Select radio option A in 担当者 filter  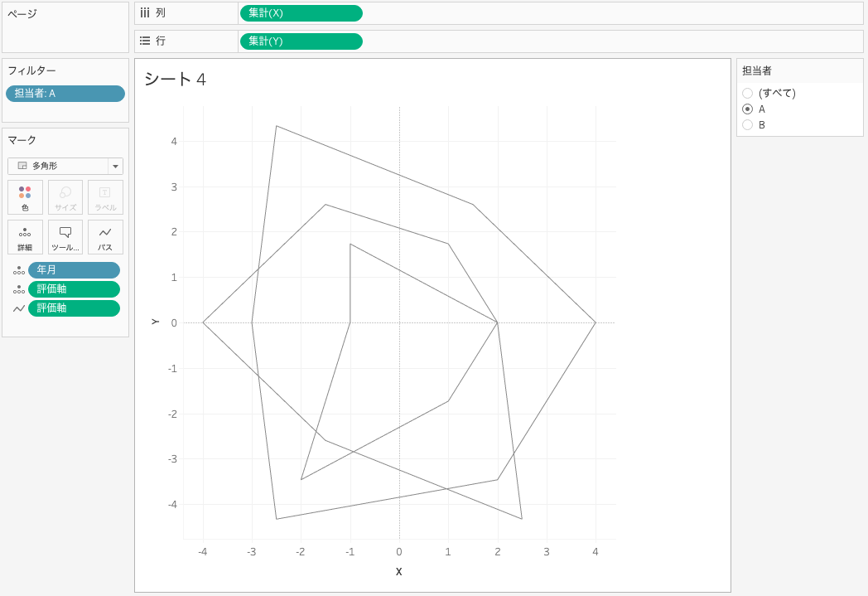click(x=748, y=109)
